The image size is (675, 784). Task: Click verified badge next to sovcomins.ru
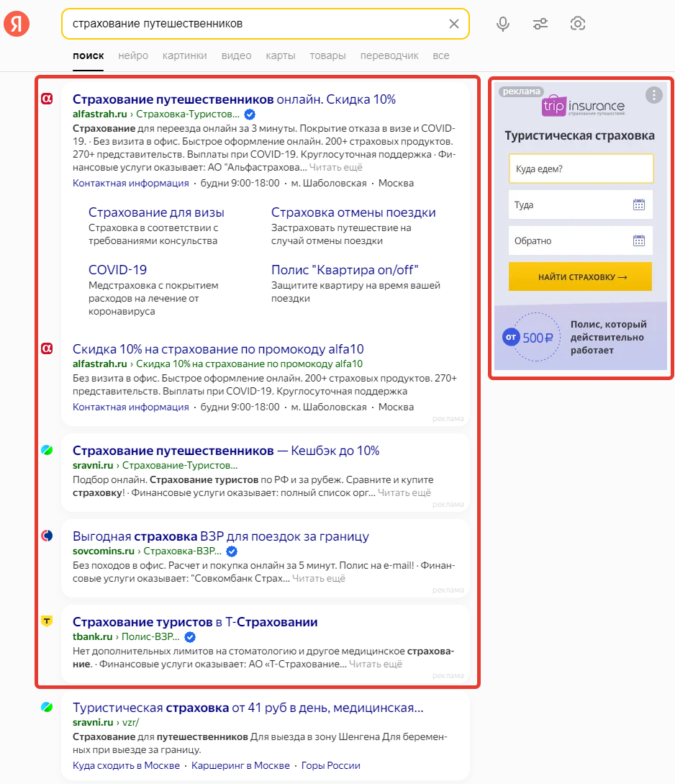coord(232,551)
